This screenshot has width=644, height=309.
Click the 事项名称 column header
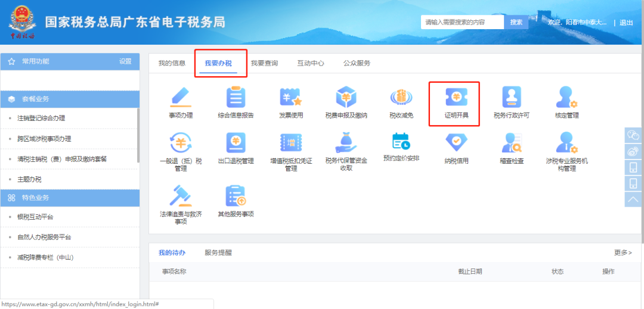[x=174, y=271]
